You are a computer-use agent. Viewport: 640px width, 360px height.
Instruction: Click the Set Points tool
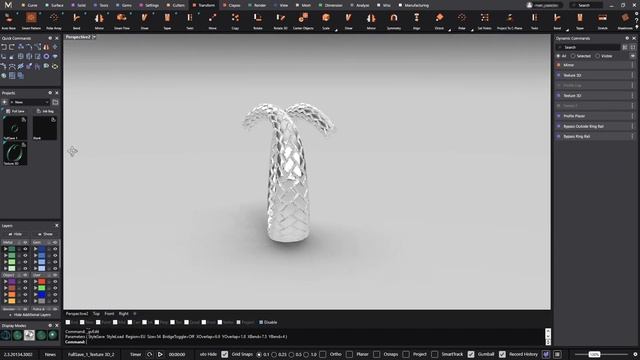[x=484, y=21]
